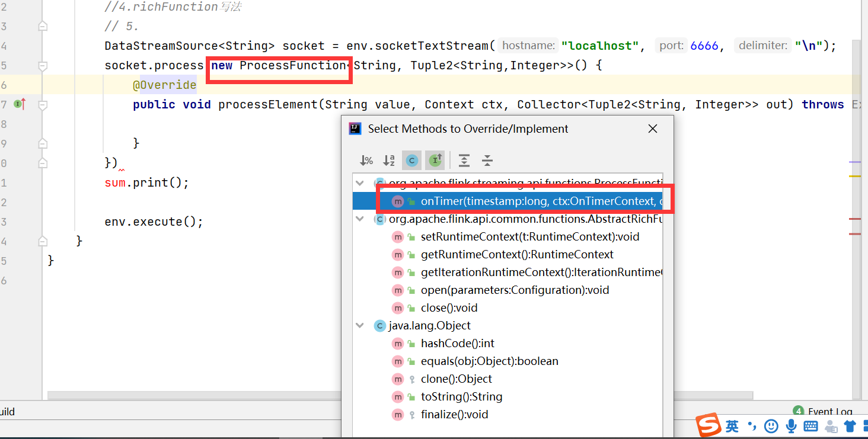The image size is (868, 439).
Task: Click the port value 6666
Action: [x=704, y=46]
